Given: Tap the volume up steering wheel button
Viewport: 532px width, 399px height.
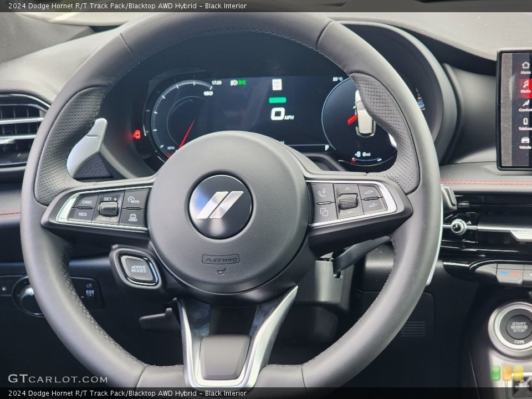Looking at the screenshot, I should [x=370, y=193].
